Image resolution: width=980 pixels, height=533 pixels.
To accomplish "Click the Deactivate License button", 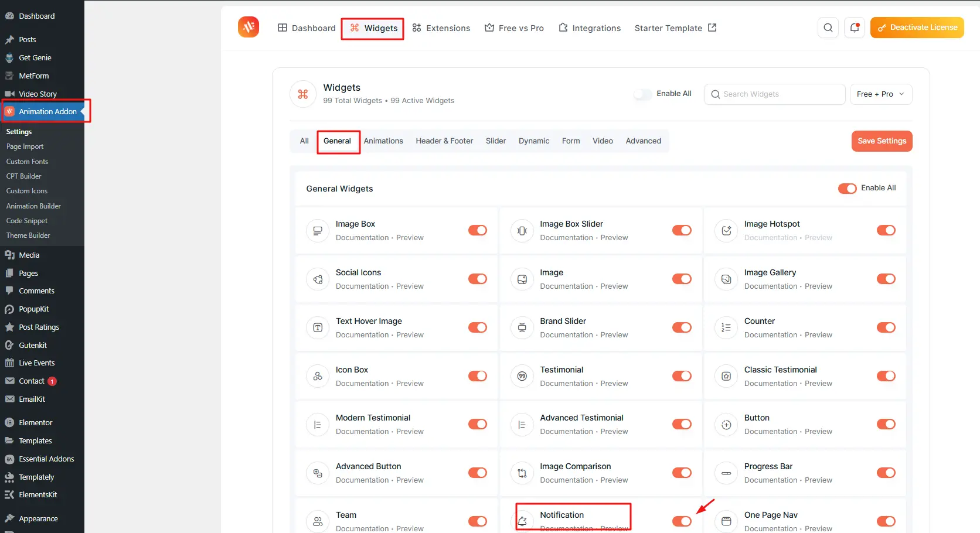I will tap(917, 28).
